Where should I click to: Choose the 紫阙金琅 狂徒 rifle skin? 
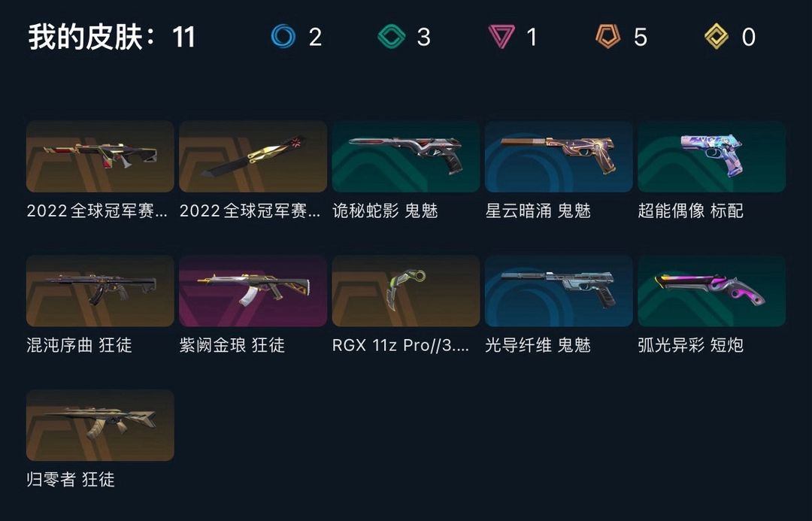click(253, 290)
